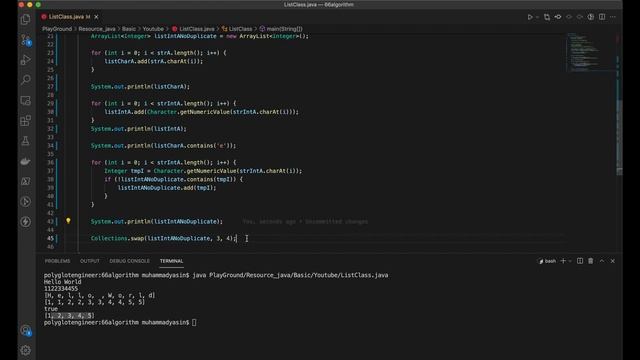The image size is (640, 360).
Task: Select the bash terminal profile label
Action: click(547, 261)
